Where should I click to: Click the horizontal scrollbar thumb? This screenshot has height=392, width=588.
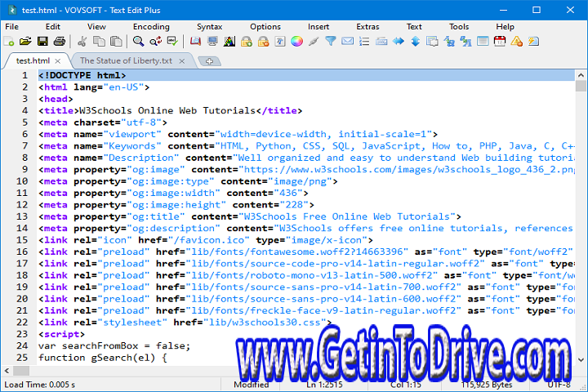point(21,371)
